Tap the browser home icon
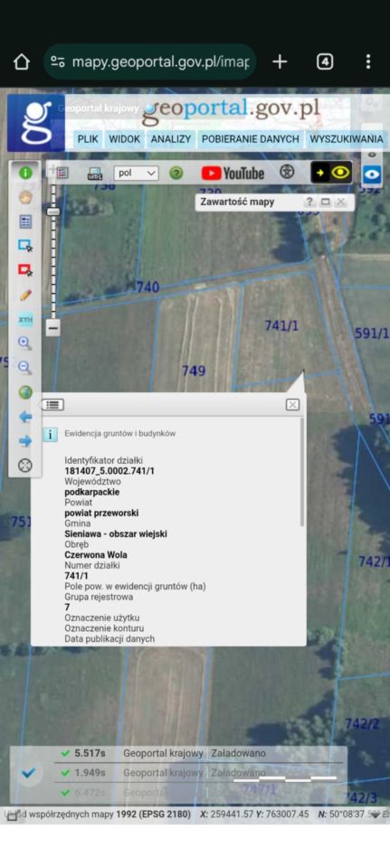390x868 pixels. click(x=21, y=61)
